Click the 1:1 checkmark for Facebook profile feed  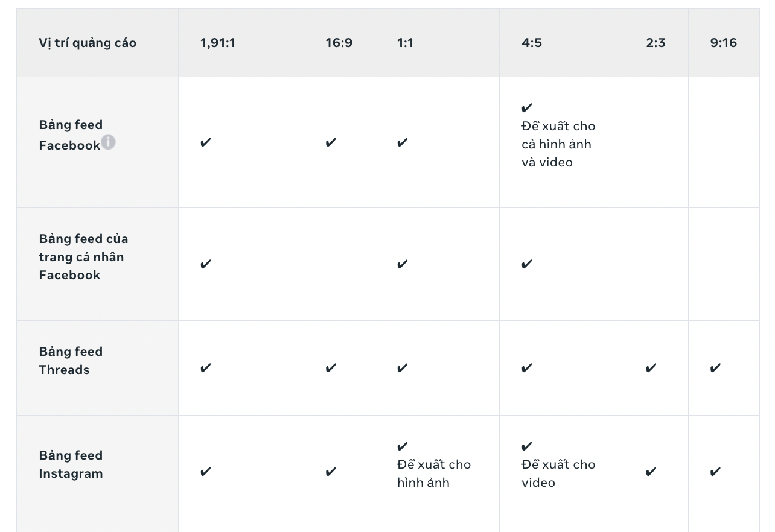403,264
